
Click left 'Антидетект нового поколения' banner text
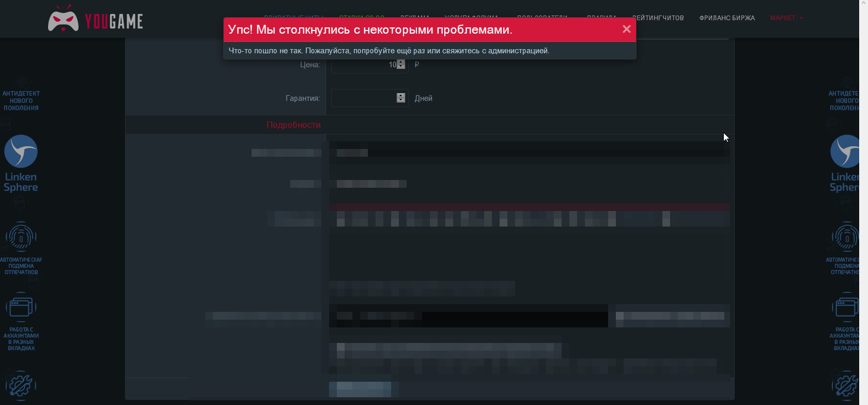click(x=21, y=101)
